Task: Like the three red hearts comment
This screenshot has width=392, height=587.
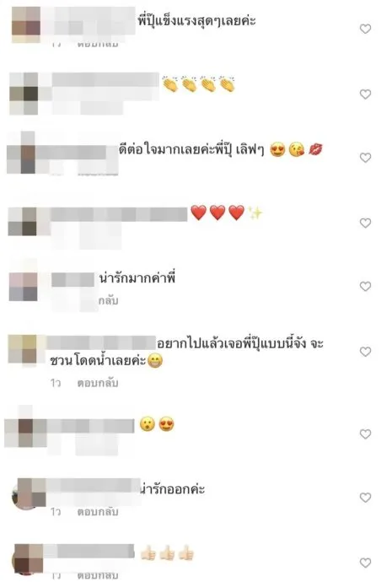Action: pyautogui.click(x=365, y=223)
